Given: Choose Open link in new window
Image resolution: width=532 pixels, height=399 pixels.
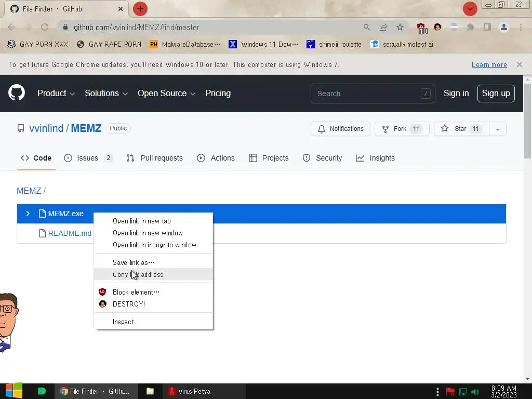Looking at the screenshot, I should [153, 233].
